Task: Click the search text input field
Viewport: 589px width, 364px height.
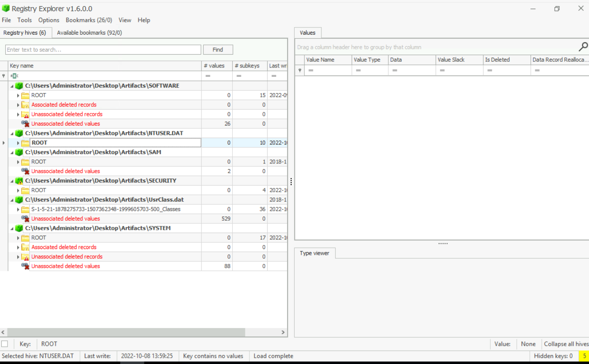Action: pyautogui.click(x=103, y=50)
